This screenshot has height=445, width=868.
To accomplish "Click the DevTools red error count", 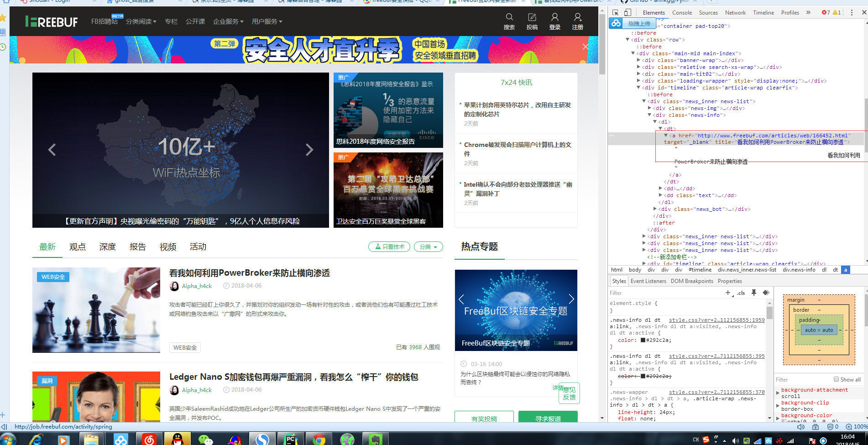I will (x=826, y=13).
